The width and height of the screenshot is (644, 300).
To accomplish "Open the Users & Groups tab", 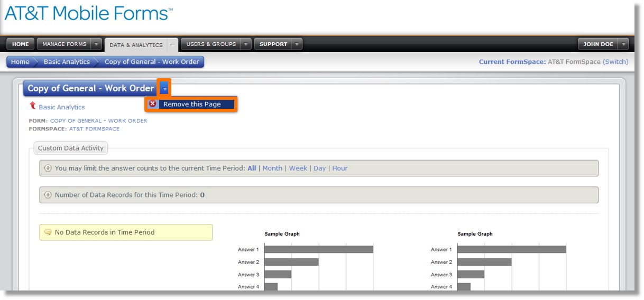I will click(211, 44).
